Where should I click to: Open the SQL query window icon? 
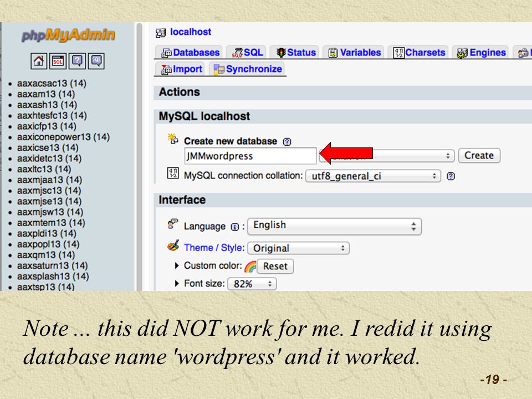(x=58, y=61)
